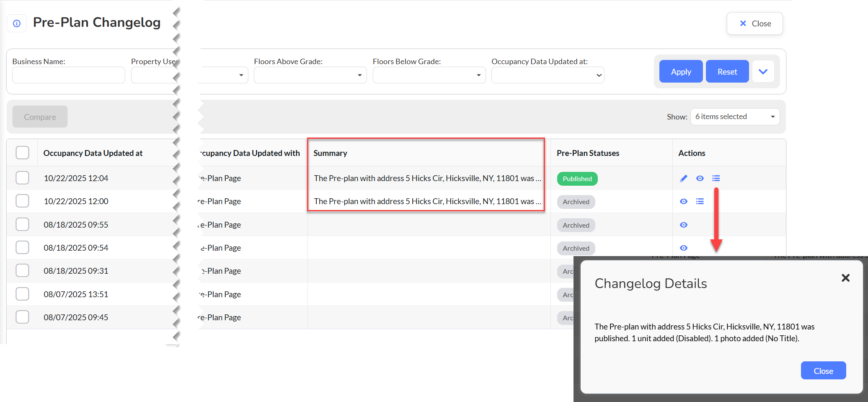Click eye icon for 08/18/2025 09:55 row
The image size is (868, 402).
coord(683,225)
